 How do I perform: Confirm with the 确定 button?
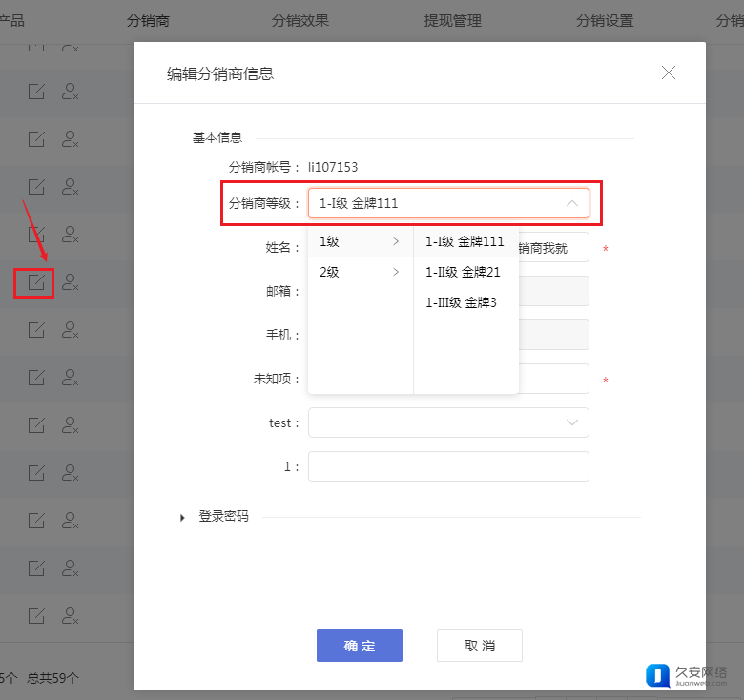coord(360,646)
